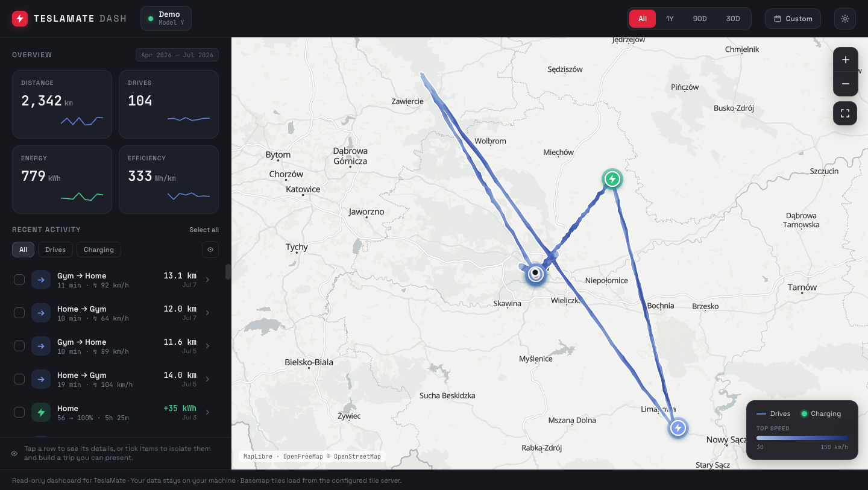The height and width of the screenshot is (490, 868).
Task: Click the home location marker on map
Action: click(535, 274)
